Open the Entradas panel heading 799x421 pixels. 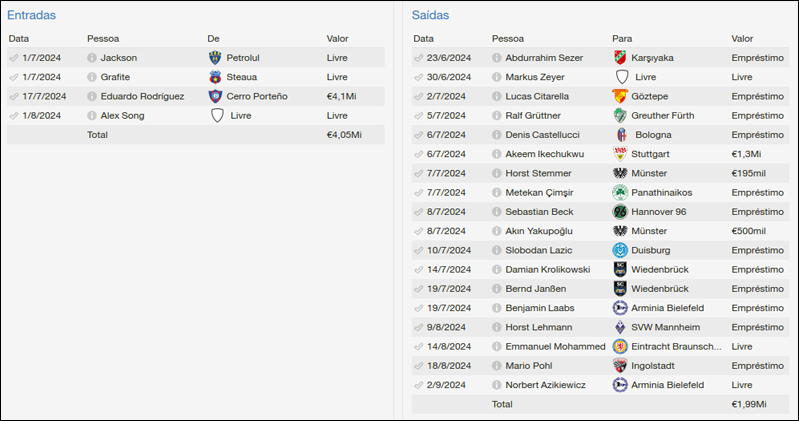pos(31,15)
